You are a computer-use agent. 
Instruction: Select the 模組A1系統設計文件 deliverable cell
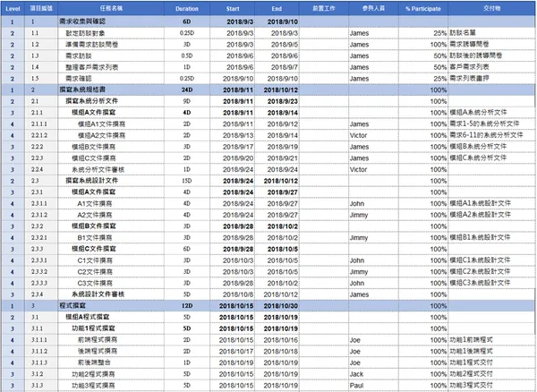491,203
